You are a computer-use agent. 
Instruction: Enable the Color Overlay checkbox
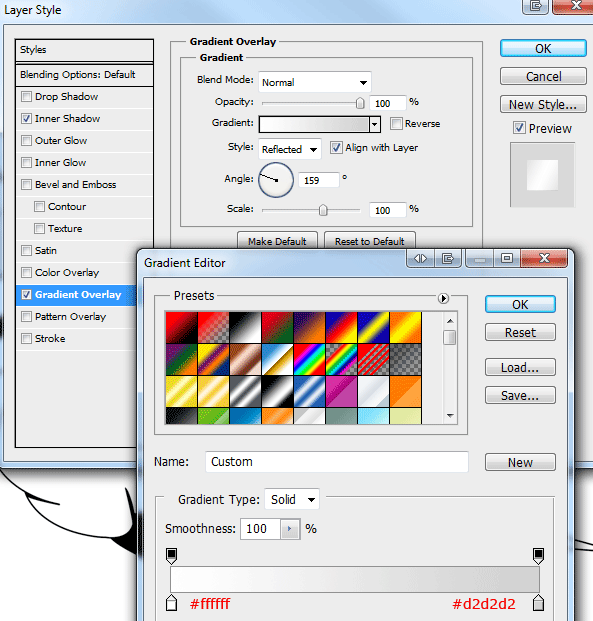(27, 272)
